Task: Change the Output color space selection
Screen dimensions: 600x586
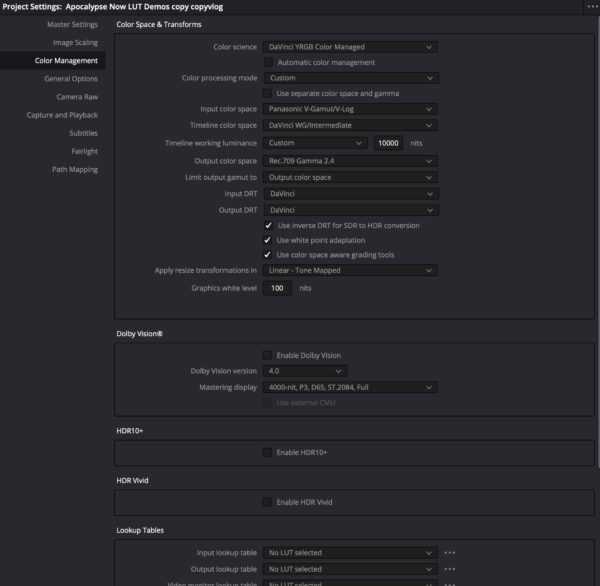Action: click(351, 161)
